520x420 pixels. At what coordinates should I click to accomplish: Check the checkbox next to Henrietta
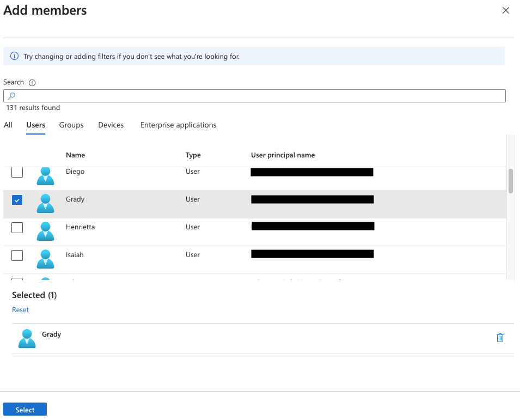pos(17,227)
